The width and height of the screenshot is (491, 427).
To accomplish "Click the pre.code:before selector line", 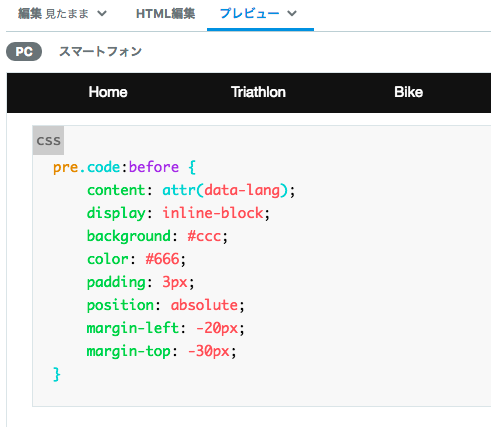I will [124, 167].
